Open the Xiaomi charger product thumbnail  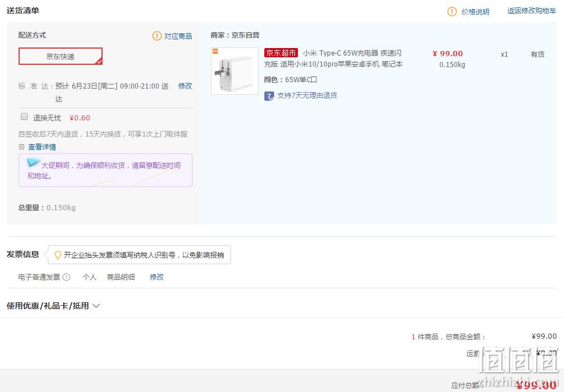click(x=235, y=71)
